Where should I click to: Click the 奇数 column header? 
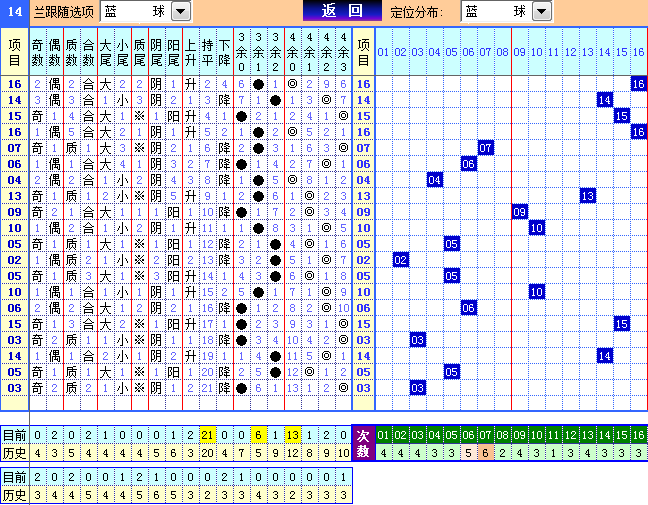(38, 52)
